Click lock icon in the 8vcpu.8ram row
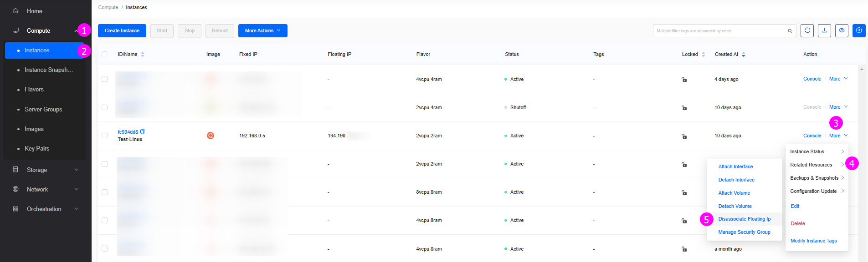The image size is (868, 262). pyautogui.click(x=684, y=192)
